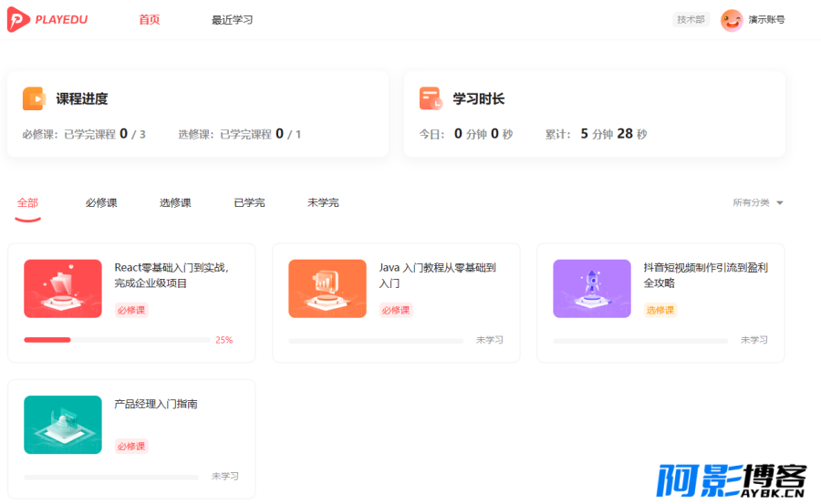The height and width of the screenshot is (504, 821).
Task: Click the 技术部 department tag
Action: [x=691, y=20]
